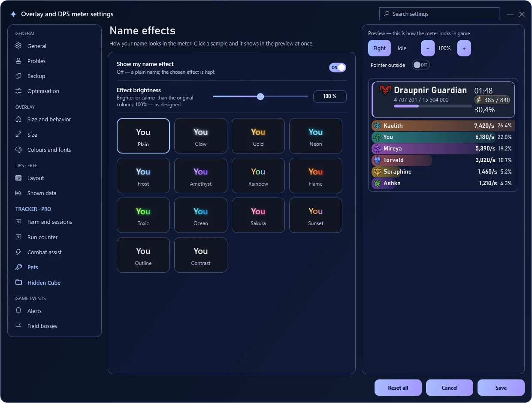Switch preview to Fight mode
The image size is (532, 403).
point(379,48)
